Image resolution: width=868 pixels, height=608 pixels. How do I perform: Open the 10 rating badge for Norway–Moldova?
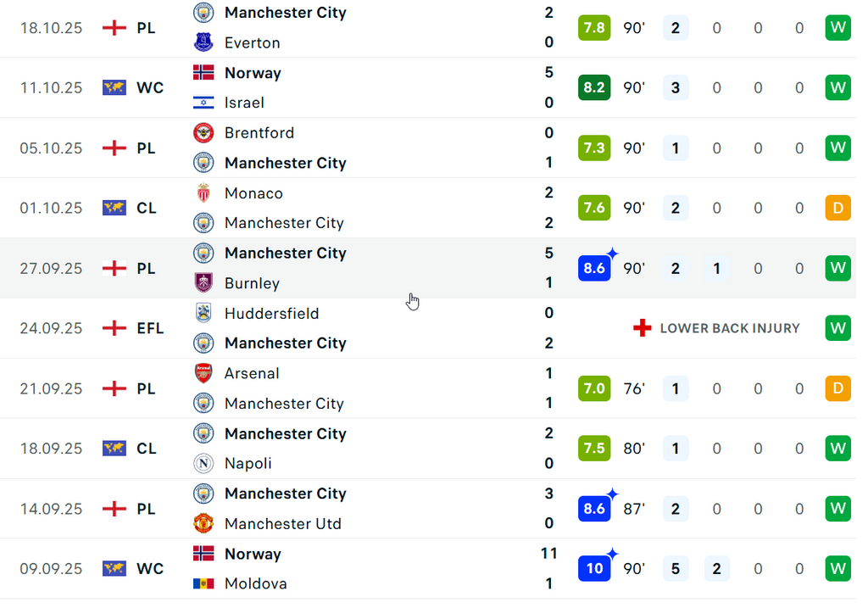(594, 568)
